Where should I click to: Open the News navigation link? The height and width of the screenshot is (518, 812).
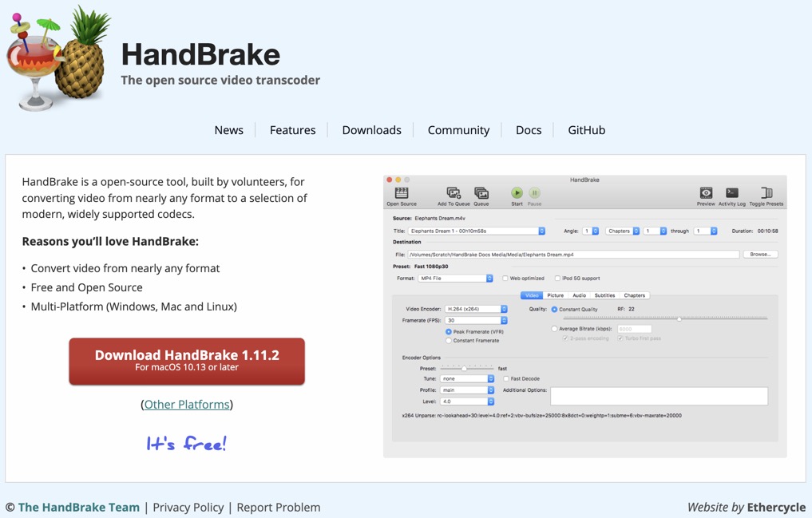tap(229, 130)
